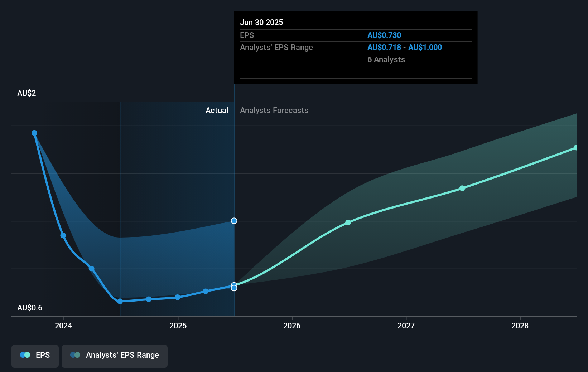This screenshot has height=372, width=588.
Task: Select the forecast data point in mid-2027
Action: (x=462, y=188)
